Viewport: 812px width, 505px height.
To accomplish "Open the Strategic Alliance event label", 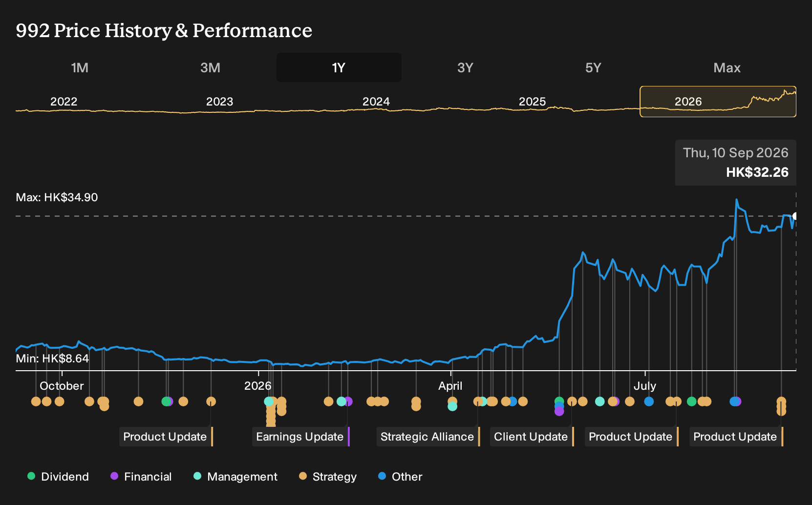I will coord(428,437).
